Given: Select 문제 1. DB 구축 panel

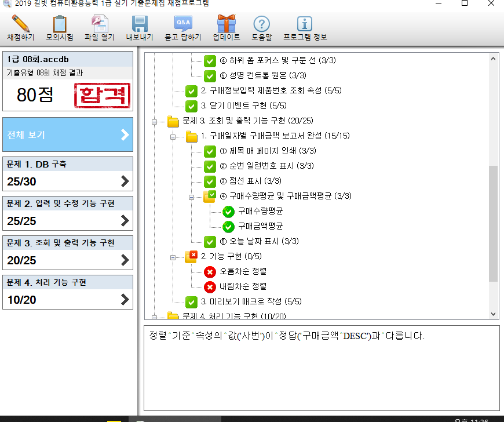Looking at the screenshot, I should [x=68, y=174].
